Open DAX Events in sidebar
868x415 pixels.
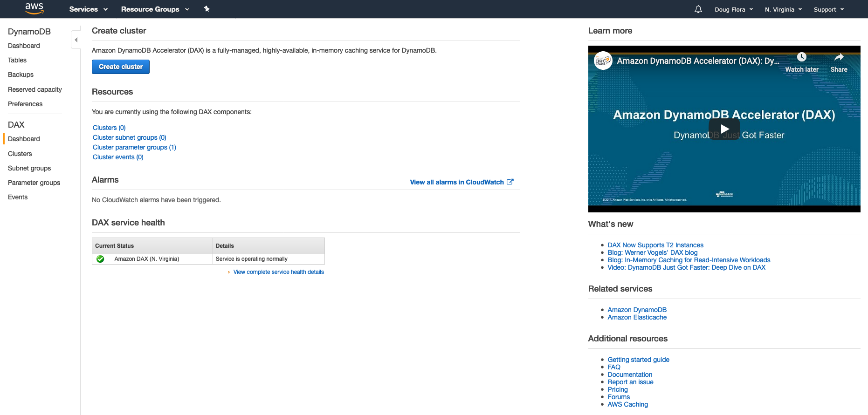(18, 197)
